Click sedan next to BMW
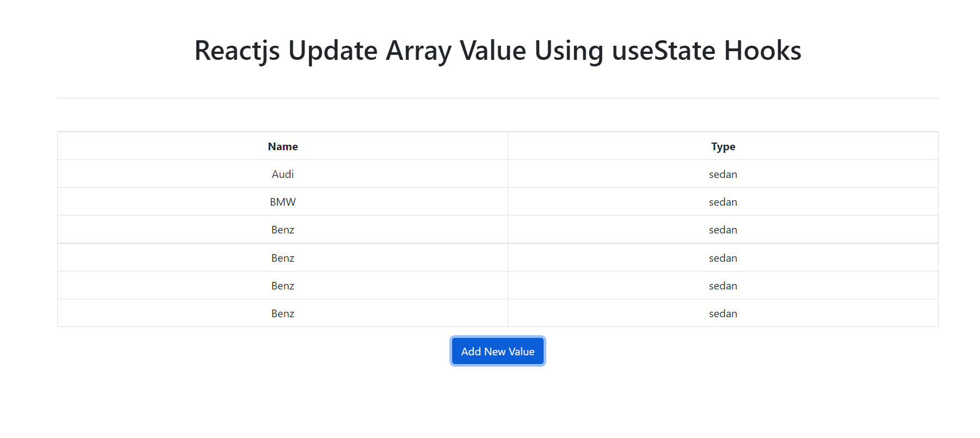The image size is (980, 438). [x=724, y=201]
